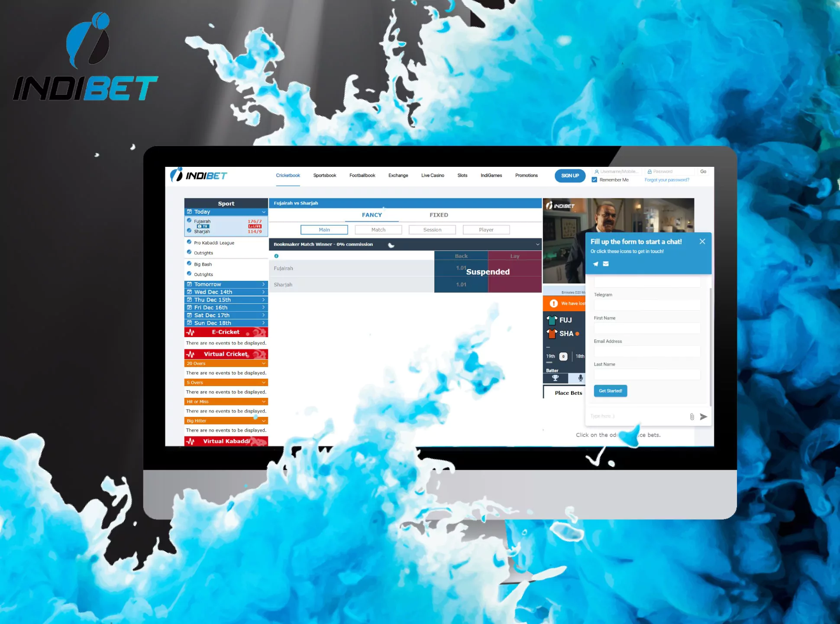This screenshot has height=624, width=840.
Task: Click the Session sub-tab
Action: pyautogui.click(x=432, y=229)
